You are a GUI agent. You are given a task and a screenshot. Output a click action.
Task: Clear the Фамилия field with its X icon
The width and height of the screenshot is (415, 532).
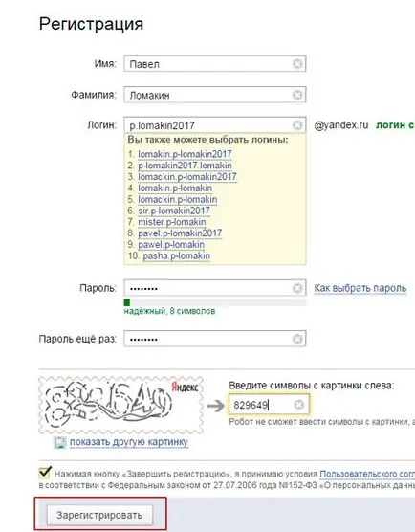[x=297, y=95]
